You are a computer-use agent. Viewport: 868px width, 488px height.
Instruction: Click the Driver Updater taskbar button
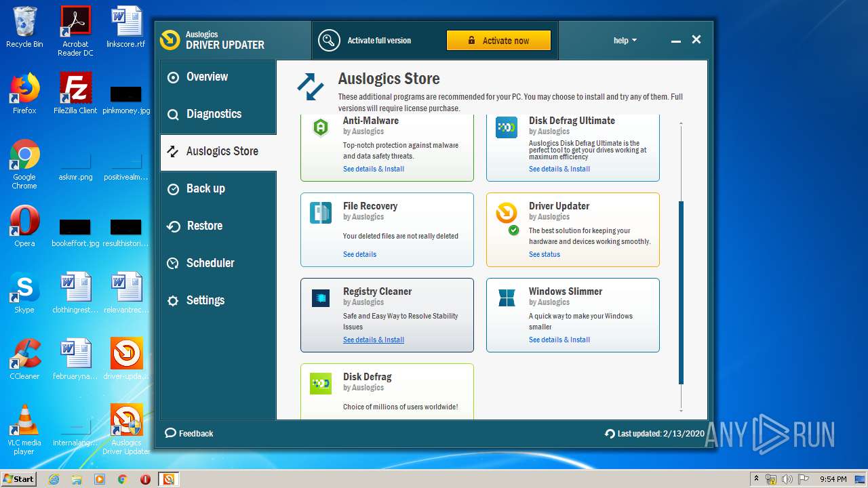pos(168,479)
